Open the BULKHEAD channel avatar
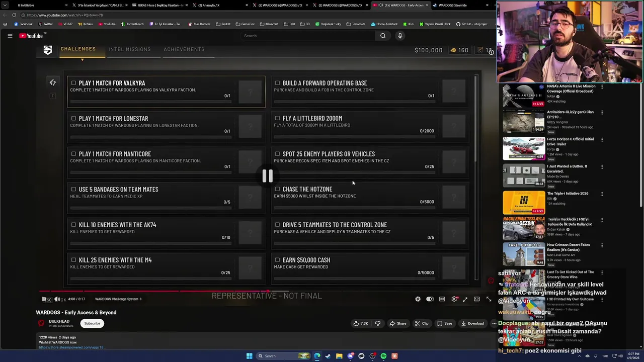The image size is (644, 362). point(41,323)
